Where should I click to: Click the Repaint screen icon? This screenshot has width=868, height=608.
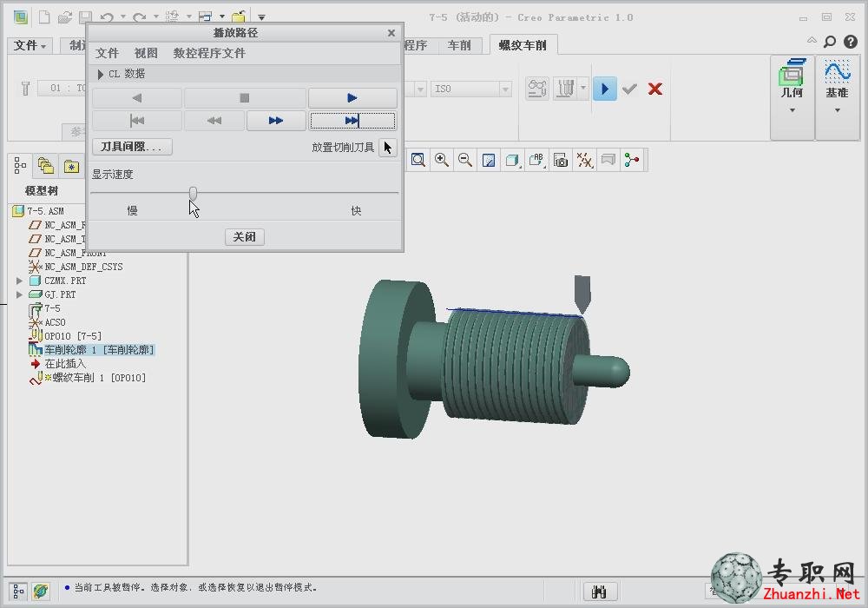tap(489, 161)
